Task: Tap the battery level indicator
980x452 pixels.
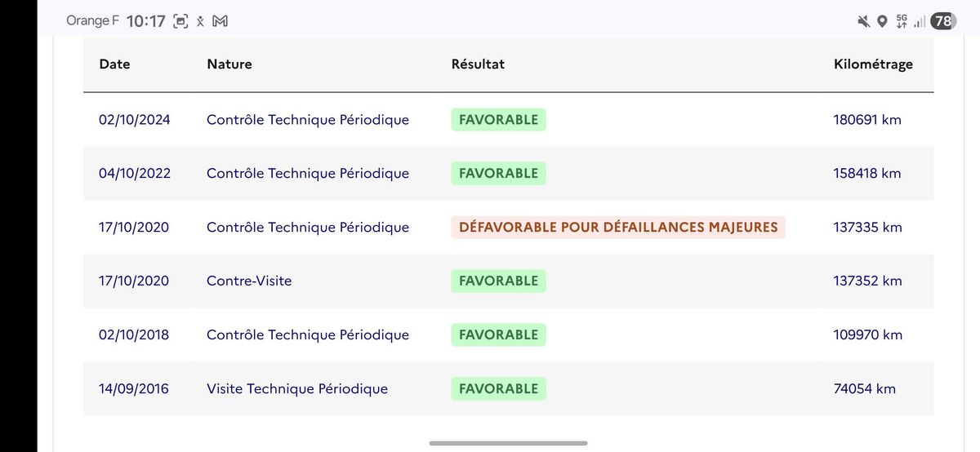Action: 943,22
